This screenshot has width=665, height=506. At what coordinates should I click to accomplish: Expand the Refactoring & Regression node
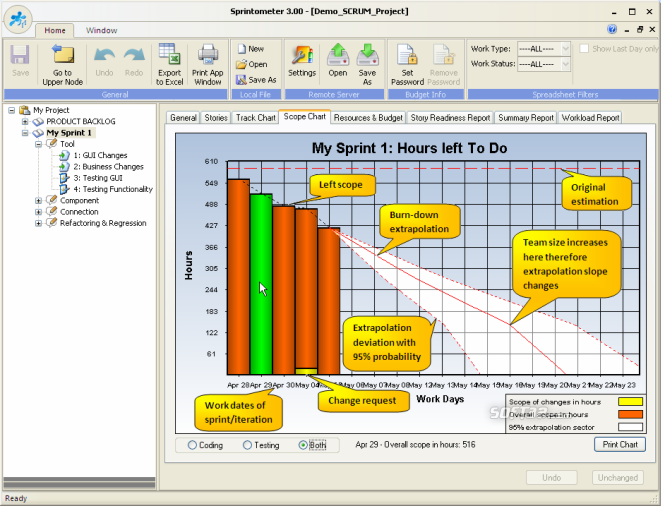pyautogui.click(x=39, y=223)
